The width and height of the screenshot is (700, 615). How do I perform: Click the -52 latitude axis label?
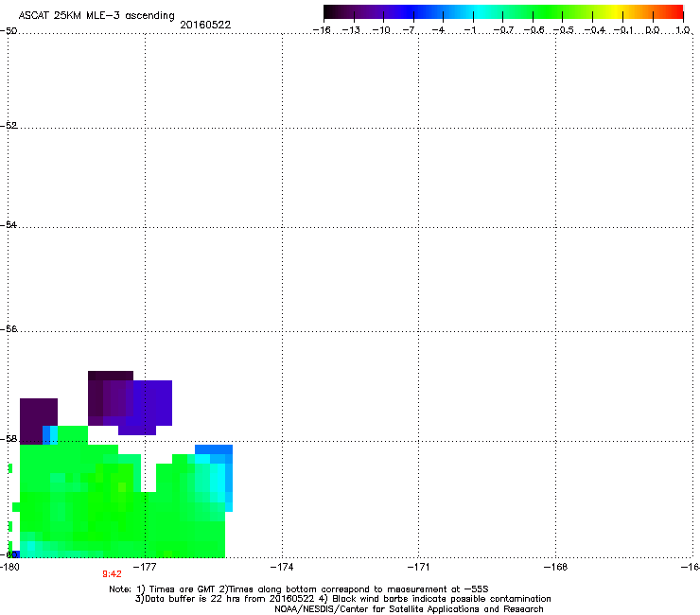pyautogui.click(x=9, y=126)
